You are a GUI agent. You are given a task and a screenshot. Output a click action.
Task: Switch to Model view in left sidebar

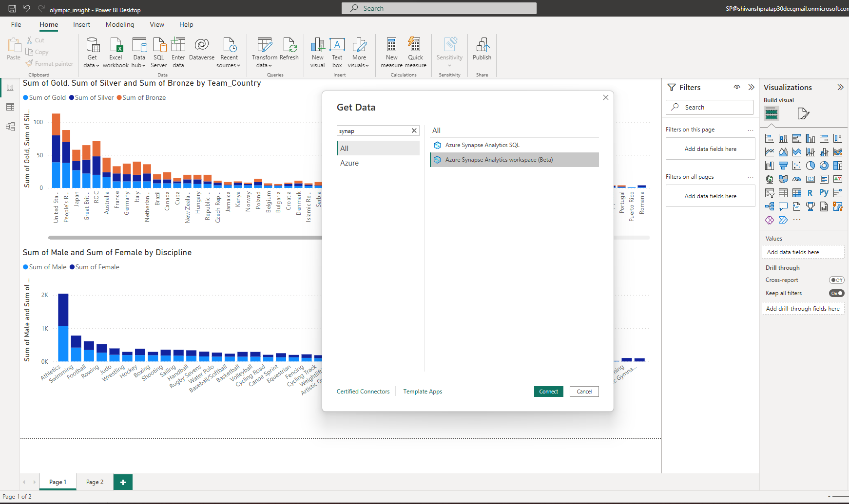(10, 127)
